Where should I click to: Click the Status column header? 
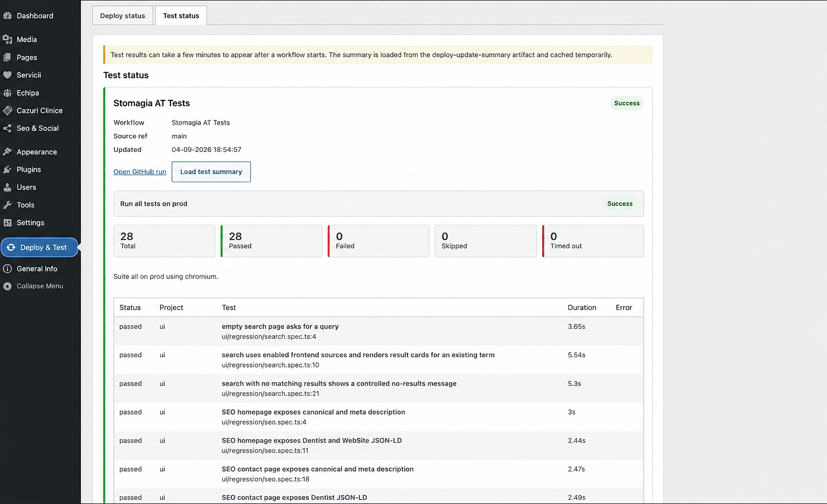tap(130, 307)
